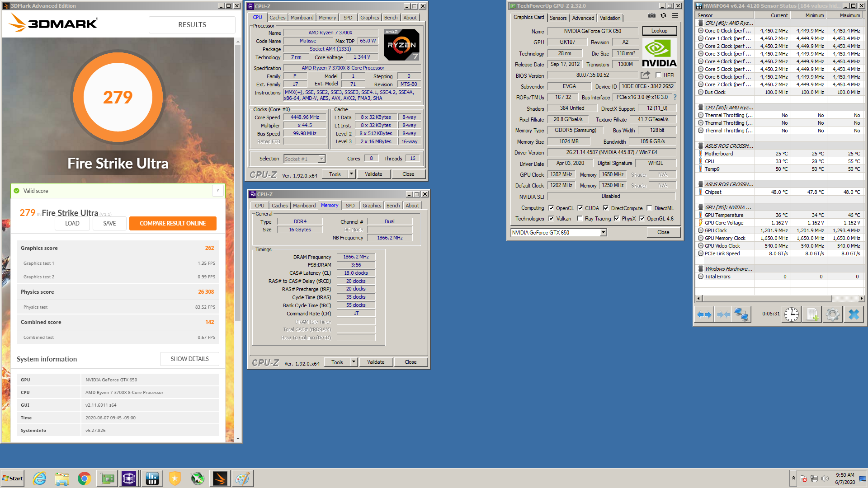Click SHOW DETAILS for system information
Image resolution: width=868 pixels, height=488 pixels.
pyautogui.click(x=189, y=359)
